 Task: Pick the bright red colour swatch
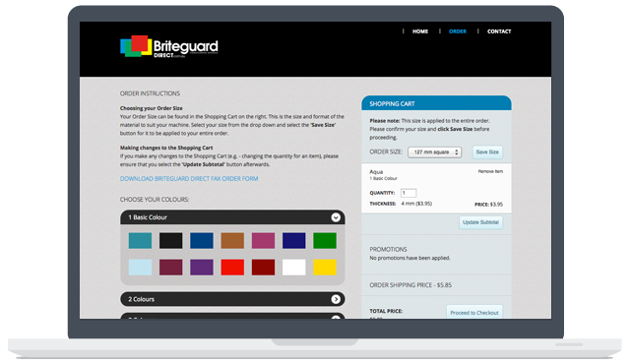point(232,268)
